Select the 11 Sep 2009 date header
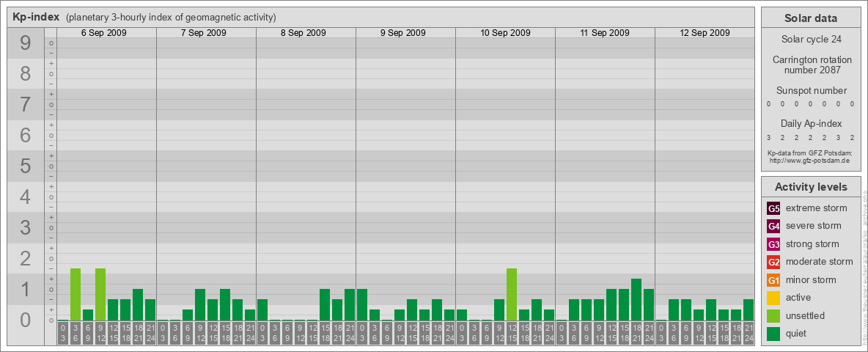This screenshot has height=352, width=868. click(605, 33)
